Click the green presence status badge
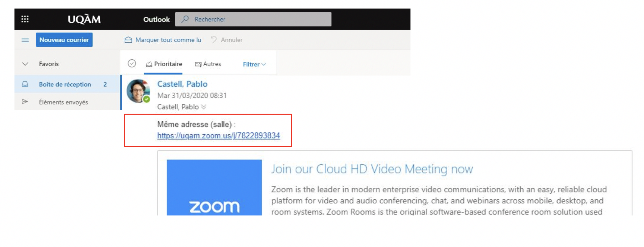The height and width of the screenshot is (247, 644). point(147,99)
